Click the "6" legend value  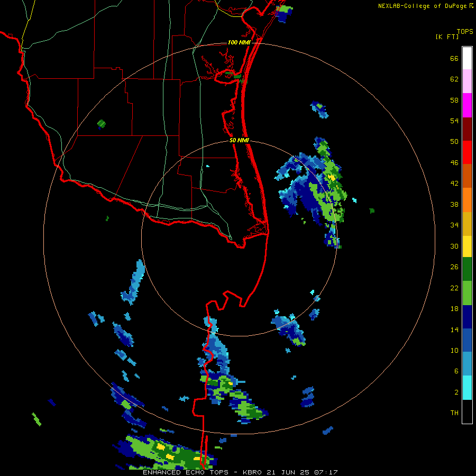[456, 371]
